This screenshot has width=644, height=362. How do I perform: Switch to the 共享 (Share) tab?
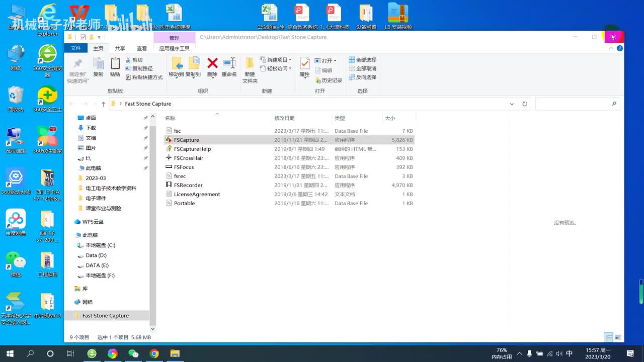[120, 48]
